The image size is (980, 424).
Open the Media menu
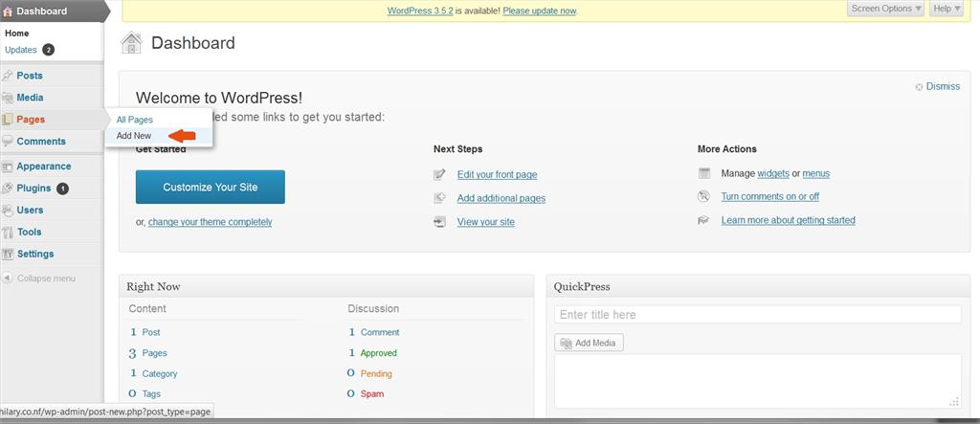point(30,98)
